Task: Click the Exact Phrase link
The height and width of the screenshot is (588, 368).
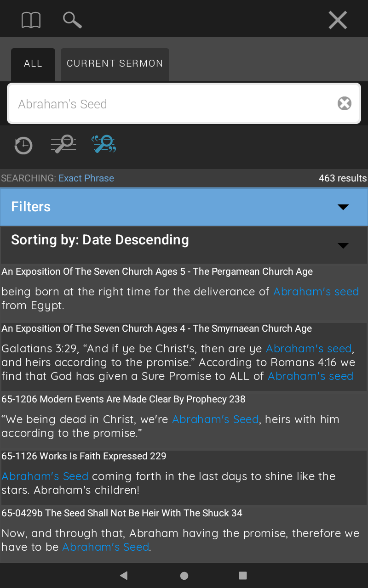Action: (x=86, y=178)
